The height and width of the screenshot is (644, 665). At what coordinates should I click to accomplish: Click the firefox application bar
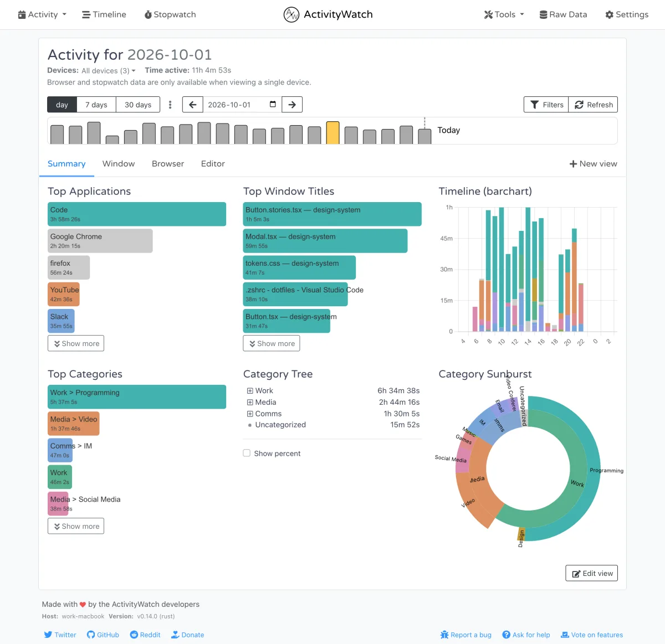click(69, 267)
